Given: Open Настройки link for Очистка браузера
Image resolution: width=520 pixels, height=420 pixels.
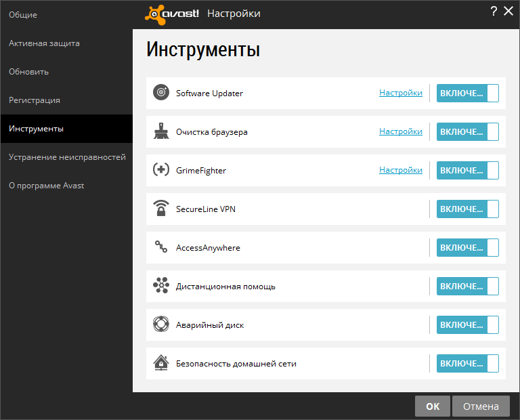Looking at the screenshot, I should pos(401,131).
